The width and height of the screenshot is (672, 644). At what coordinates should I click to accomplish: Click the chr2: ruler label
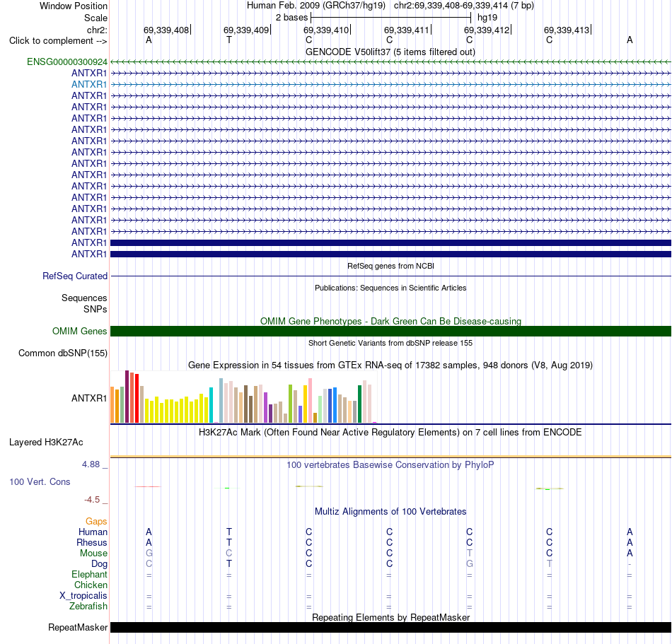[98, 30]
